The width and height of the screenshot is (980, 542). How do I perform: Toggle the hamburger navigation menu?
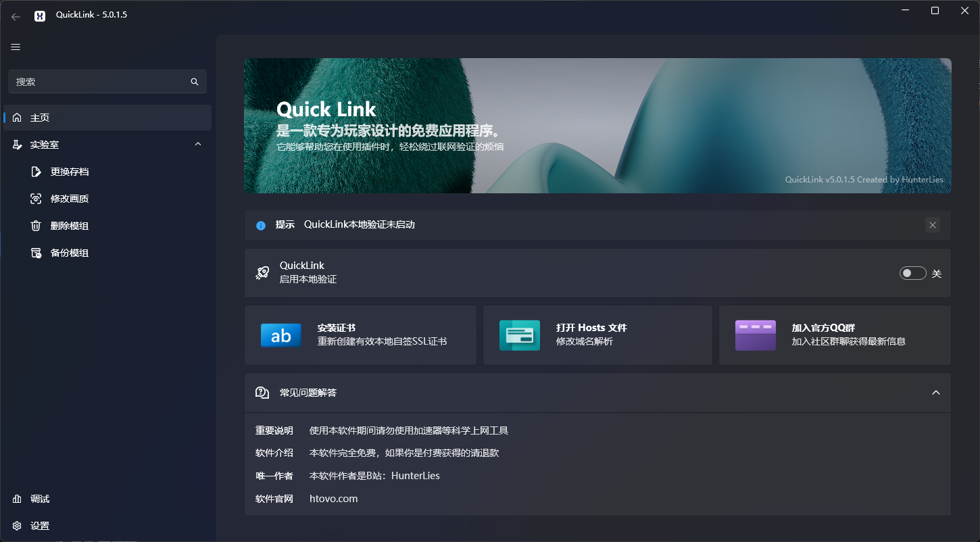[16, 47]
